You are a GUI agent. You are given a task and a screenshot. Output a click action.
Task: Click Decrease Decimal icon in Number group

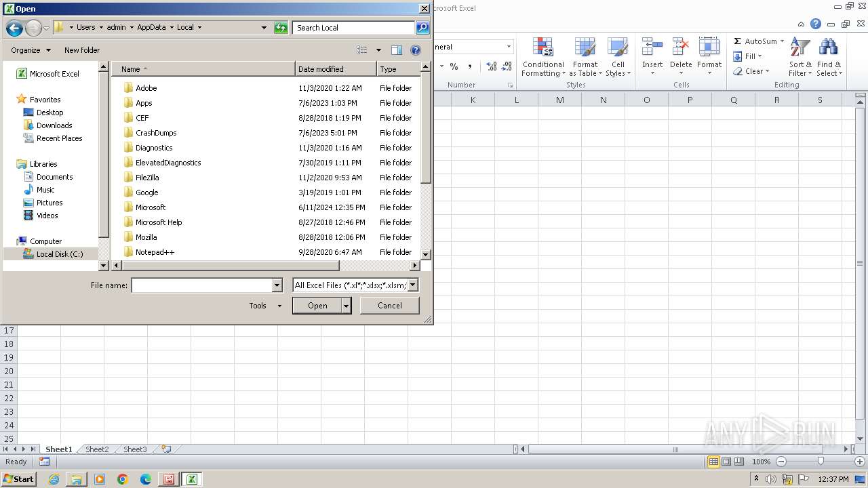507,66
